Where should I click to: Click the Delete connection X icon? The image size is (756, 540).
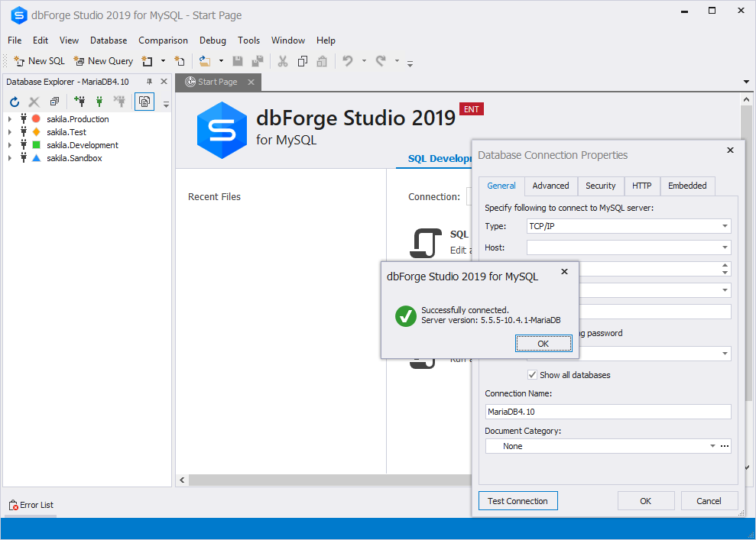[x=34, y=102]
